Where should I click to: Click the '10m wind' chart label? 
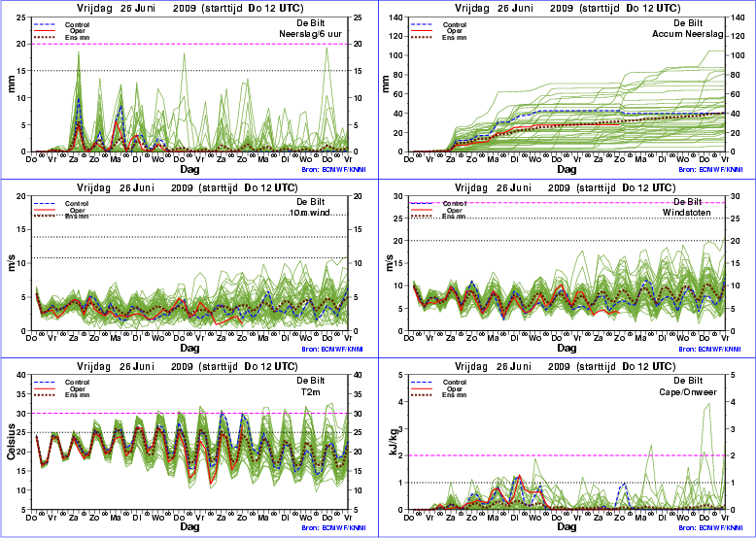pos(310,213)
